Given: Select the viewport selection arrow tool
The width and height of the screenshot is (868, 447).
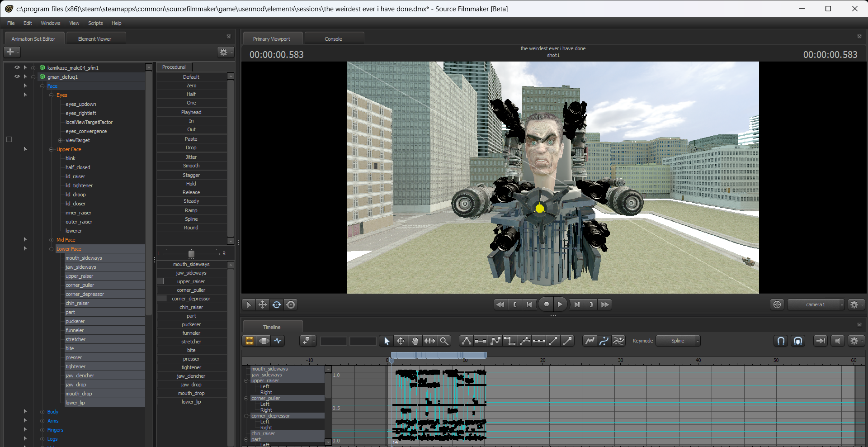Looking at the screenshot, I should tap(249, 304).
